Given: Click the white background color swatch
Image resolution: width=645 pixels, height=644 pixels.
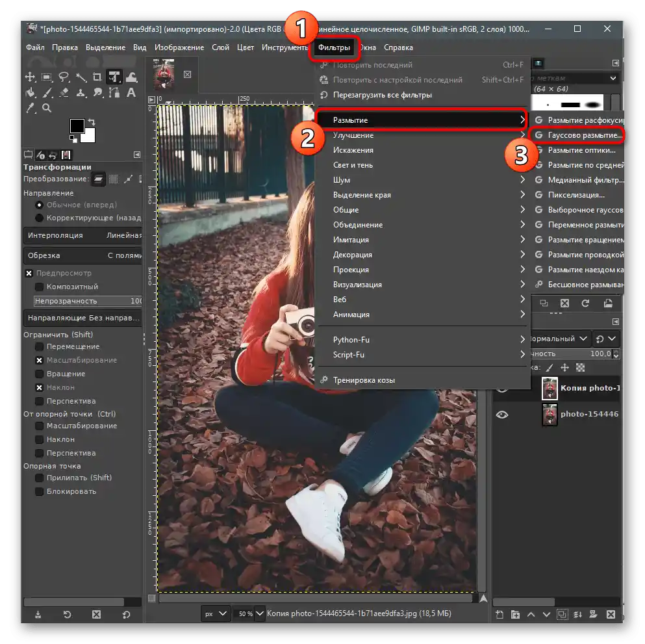Looking at the screenshot, I should (x=90, y=136).
